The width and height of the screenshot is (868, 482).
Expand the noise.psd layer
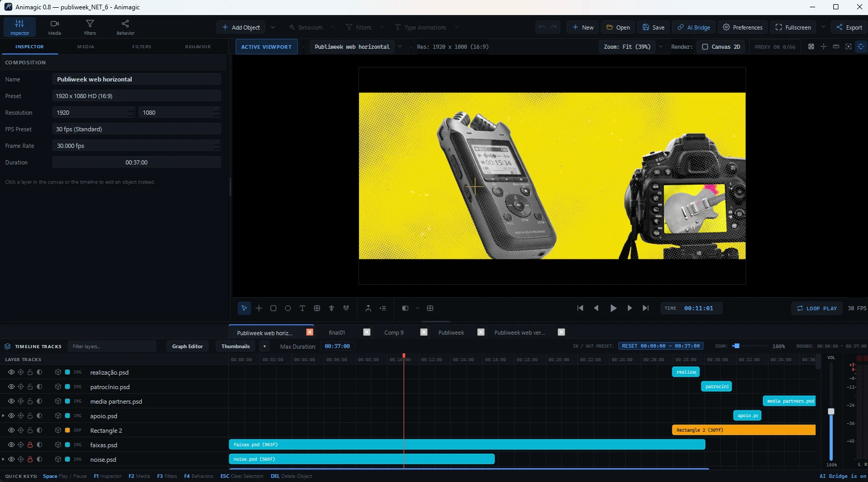coord(3,459)
